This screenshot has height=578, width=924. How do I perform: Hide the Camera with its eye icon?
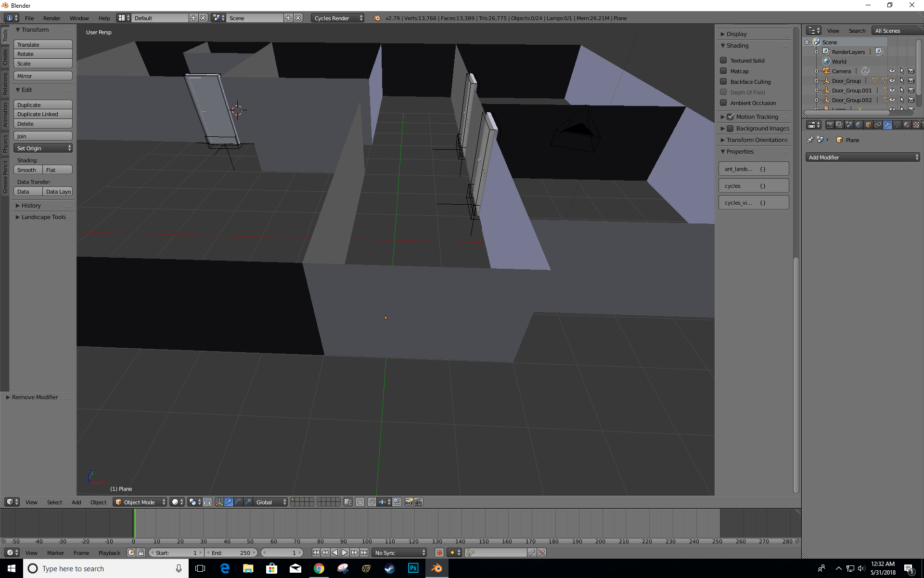[892, 71]
